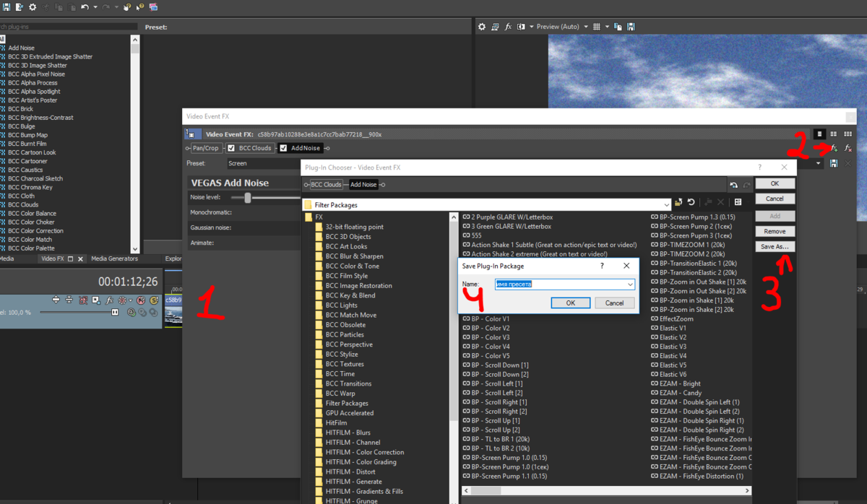Click the Noise level slider handle

pos(248,197)
